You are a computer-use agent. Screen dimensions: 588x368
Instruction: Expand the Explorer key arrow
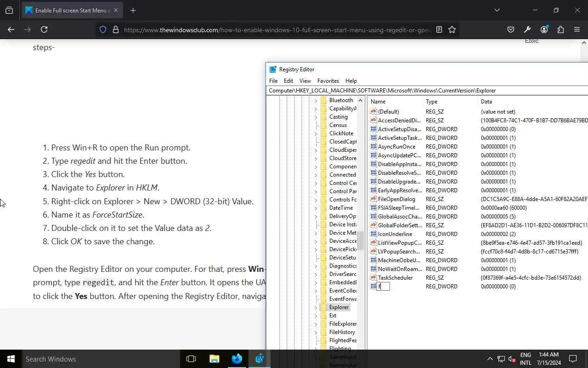316,308
